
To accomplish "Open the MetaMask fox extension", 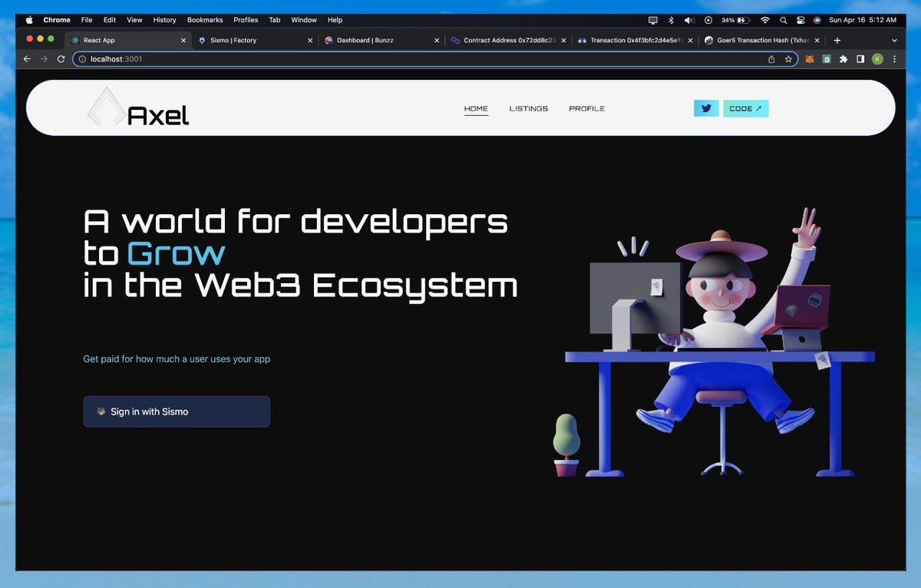I will click(810, 59).
